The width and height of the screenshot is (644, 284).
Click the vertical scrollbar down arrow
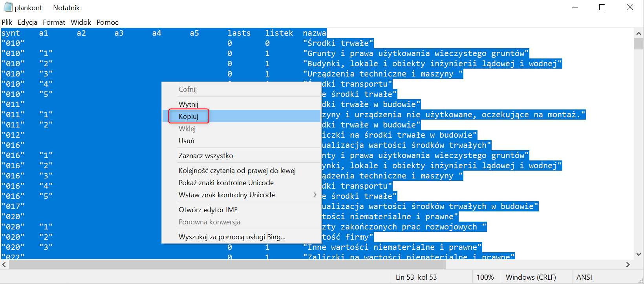[x=639, y=254]
